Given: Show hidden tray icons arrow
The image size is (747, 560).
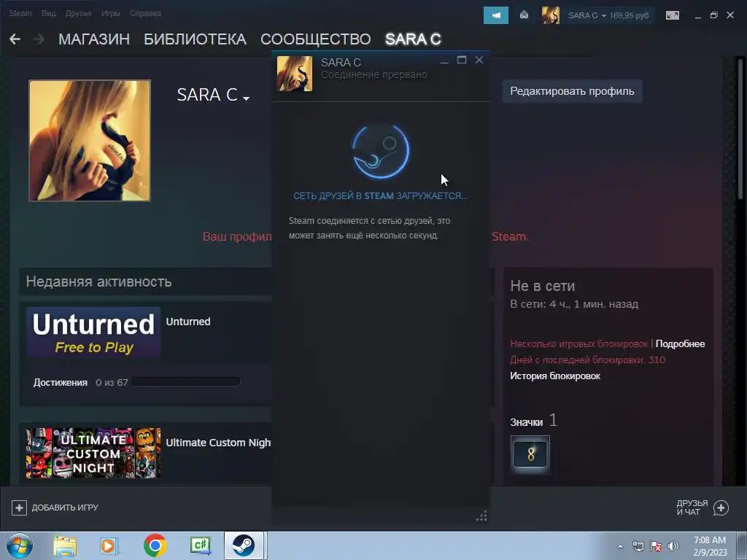Looking at the screenshot, I should (x=620, y=546).
